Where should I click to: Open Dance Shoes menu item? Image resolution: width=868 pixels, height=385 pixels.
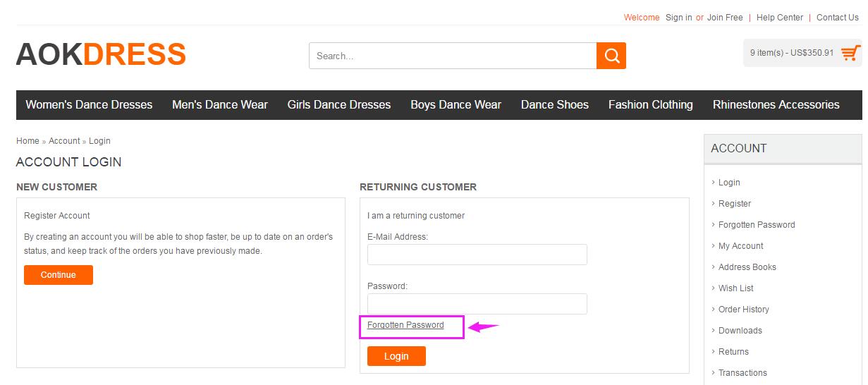click(x=555, y=104)
